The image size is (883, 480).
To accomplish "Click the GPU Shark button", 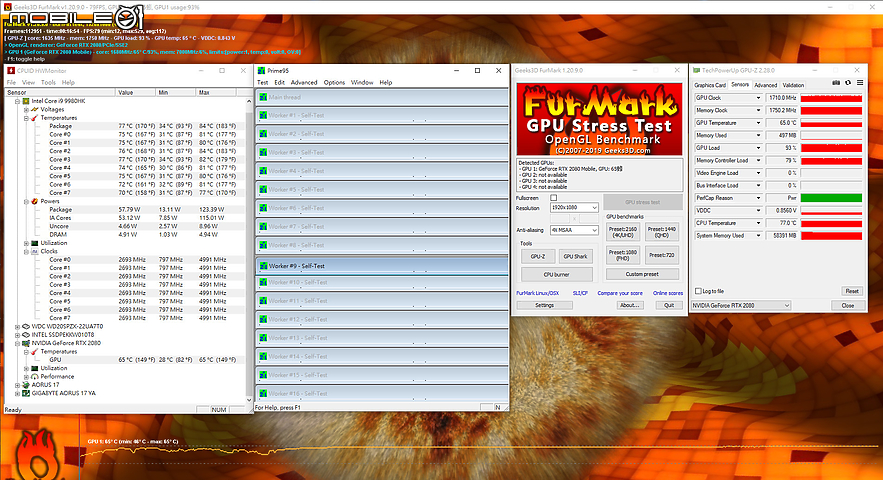I will click(x=575, y=256).
